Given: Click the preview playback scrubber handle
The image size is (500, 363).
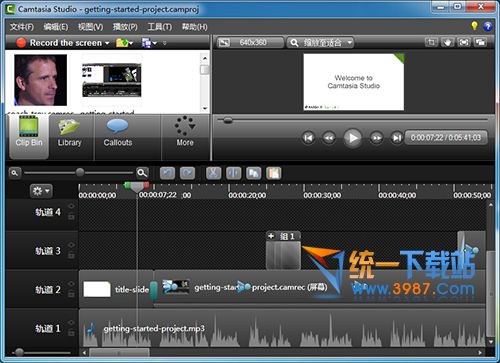Looking at the screenshot, I should 228,120.
